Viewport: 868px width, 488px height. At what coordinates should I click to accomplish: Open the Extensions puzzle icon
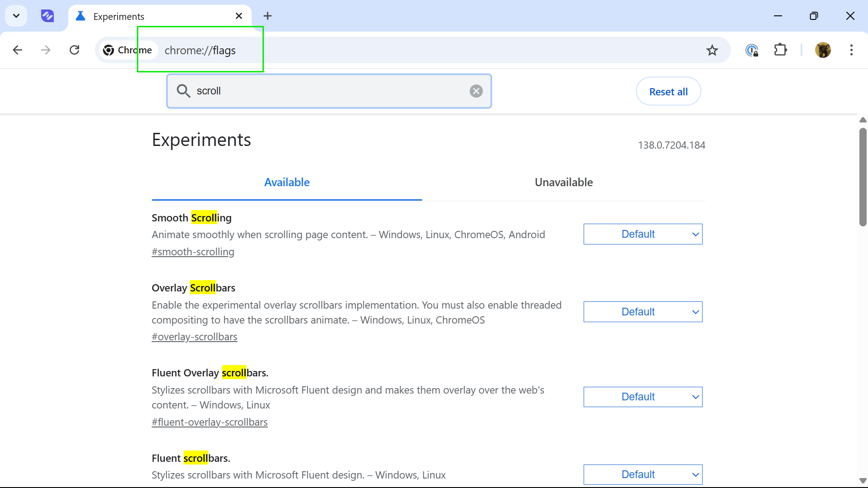780,50
